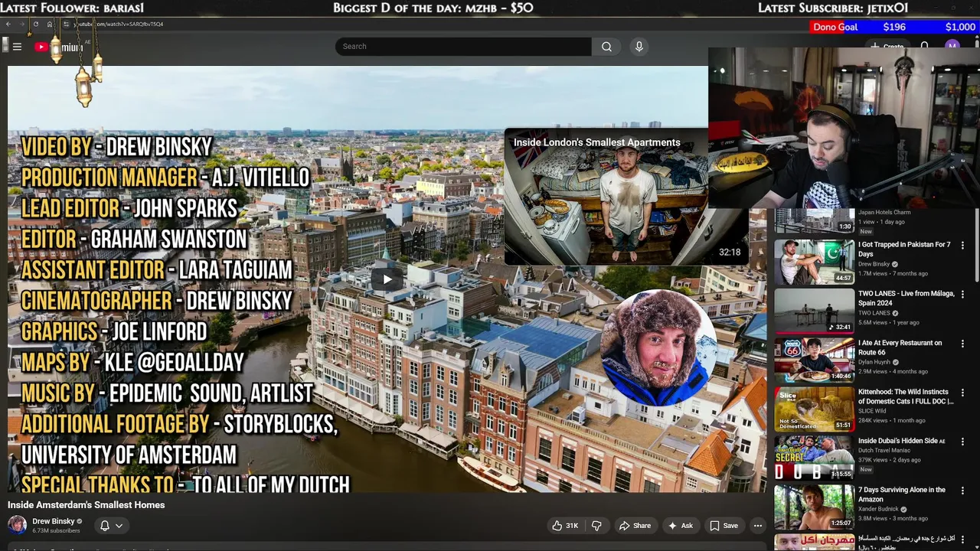980x551 pixels.
Task: Open the "I Got Trapped in Pakistan For 7 Days" title
Action: point(904,249)
